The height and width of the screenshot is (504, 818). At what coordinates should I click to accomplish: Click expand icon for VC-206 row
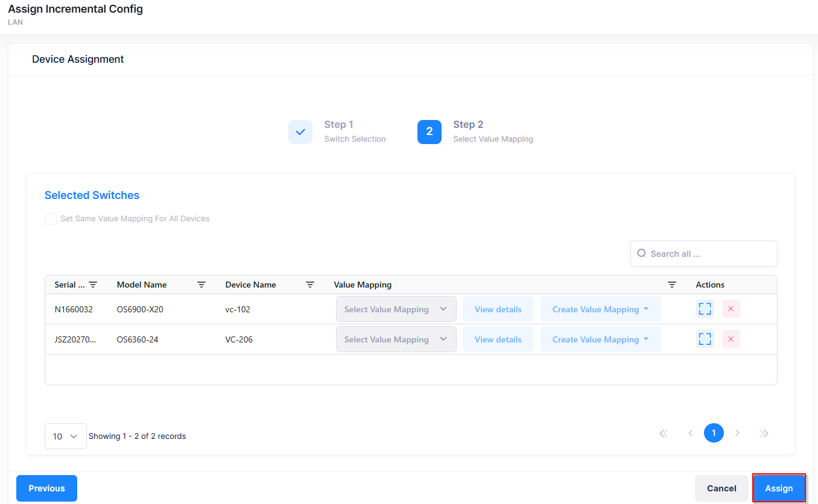tap(705, 339)
